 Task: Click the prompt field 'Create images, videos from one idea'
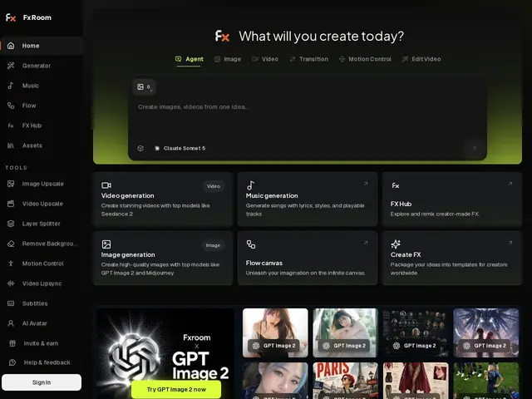click(x=307, y=107)
